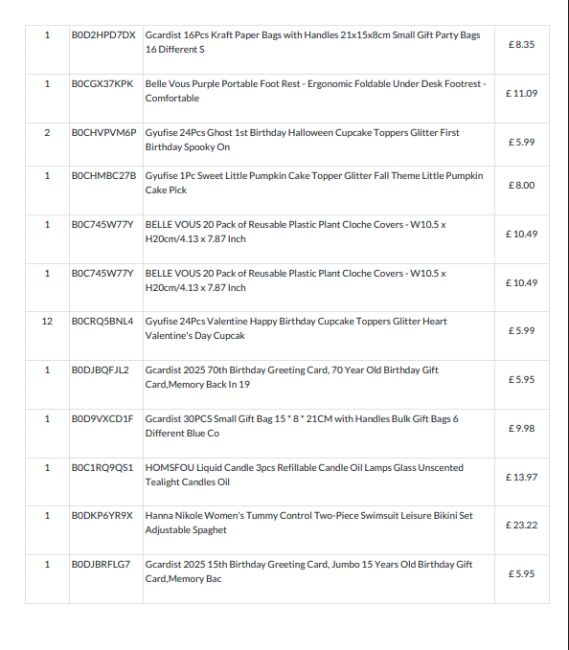Click the £9.98 price cell
This screenshot has width=569, height=650.
point(521,428)
